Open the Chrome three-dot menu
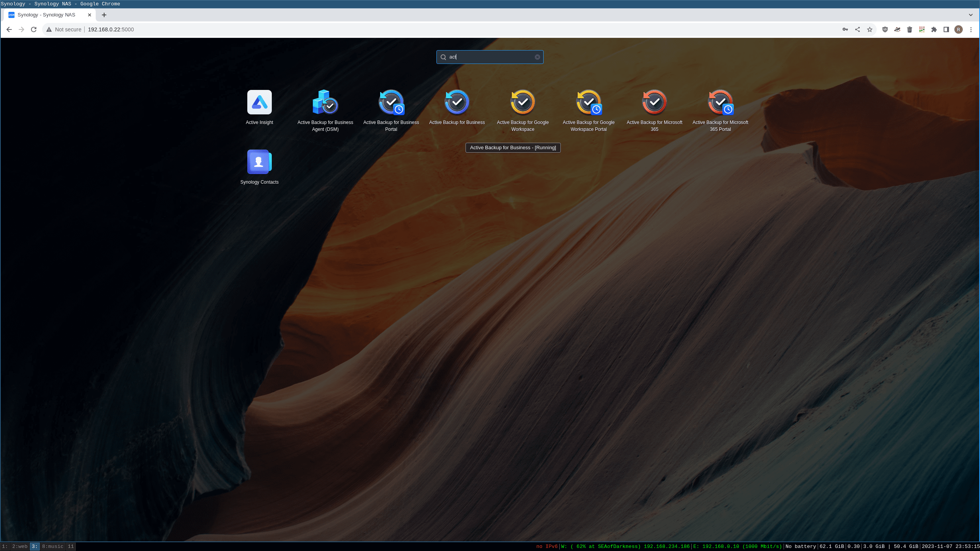 tap(971, 29)
